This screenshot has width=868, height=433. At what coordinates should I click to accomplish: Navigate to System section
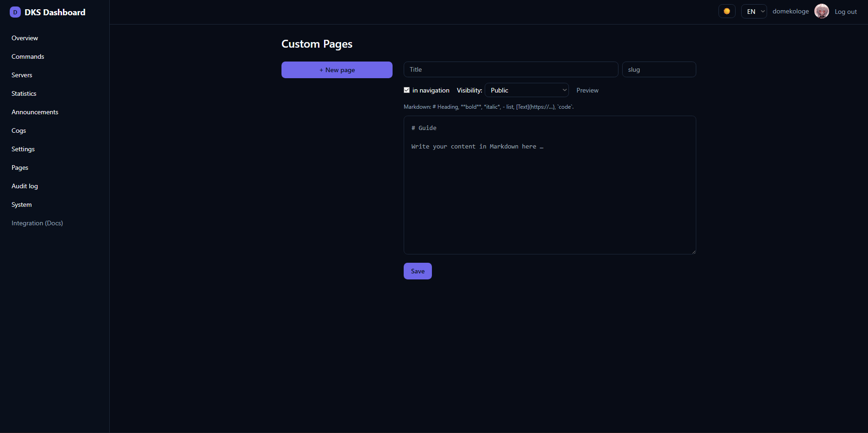click(22, 204)
